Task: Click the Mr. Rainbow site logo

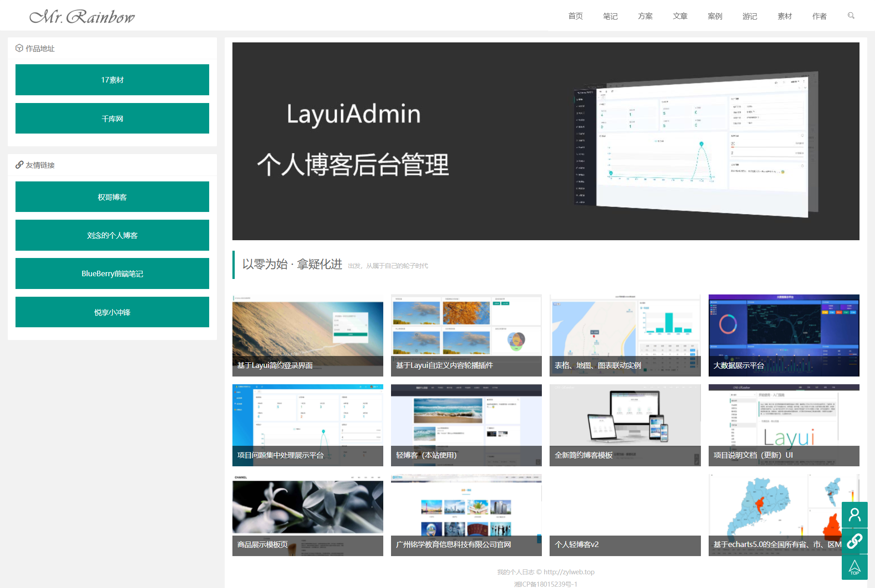Action: click(82, 16)
